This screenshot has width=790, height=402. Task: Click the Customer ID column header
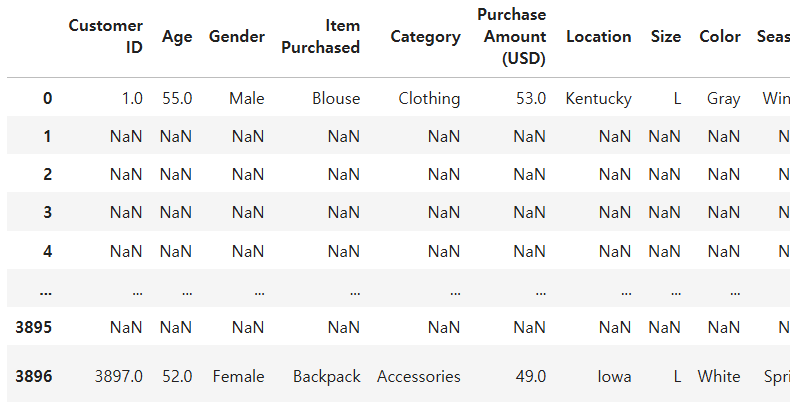[x=106, y=36]
